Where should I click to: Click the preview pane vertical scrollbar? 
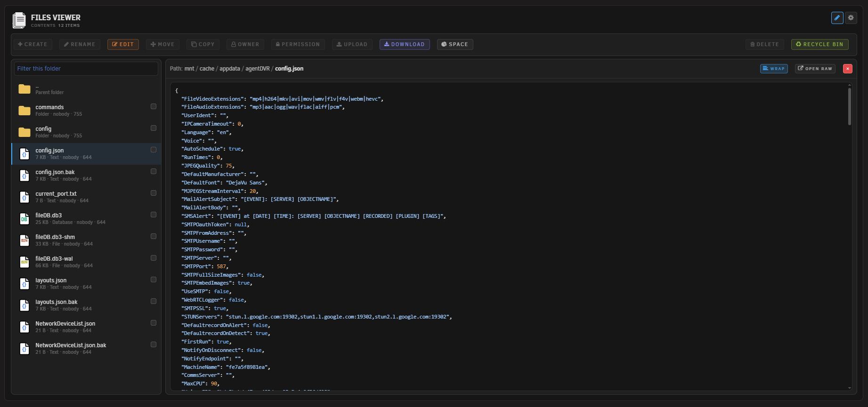pos(850,106)
